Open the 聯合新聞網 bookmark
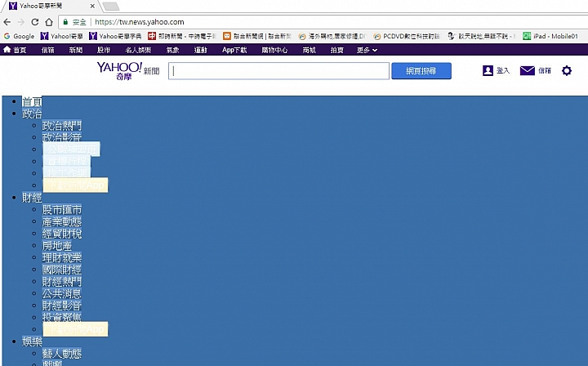The height and width of the screenshot is (366, 588). [x=257, y=36]
